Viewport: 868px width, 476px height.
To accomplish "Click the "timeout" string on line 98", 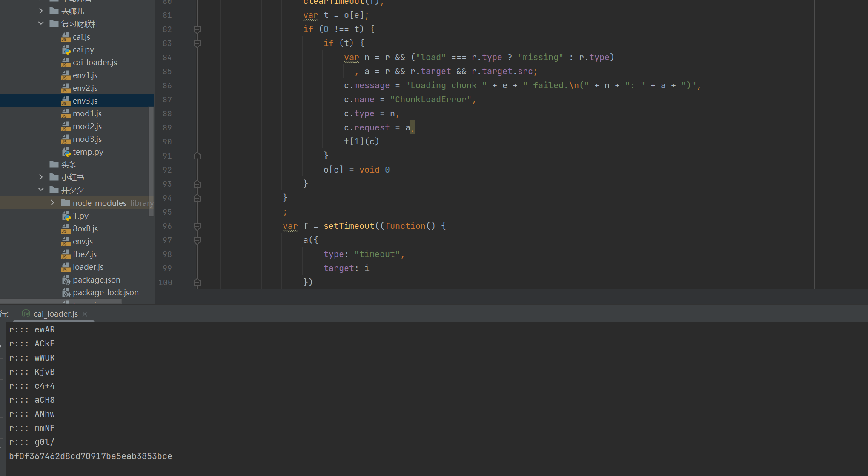I will (377, 254).
